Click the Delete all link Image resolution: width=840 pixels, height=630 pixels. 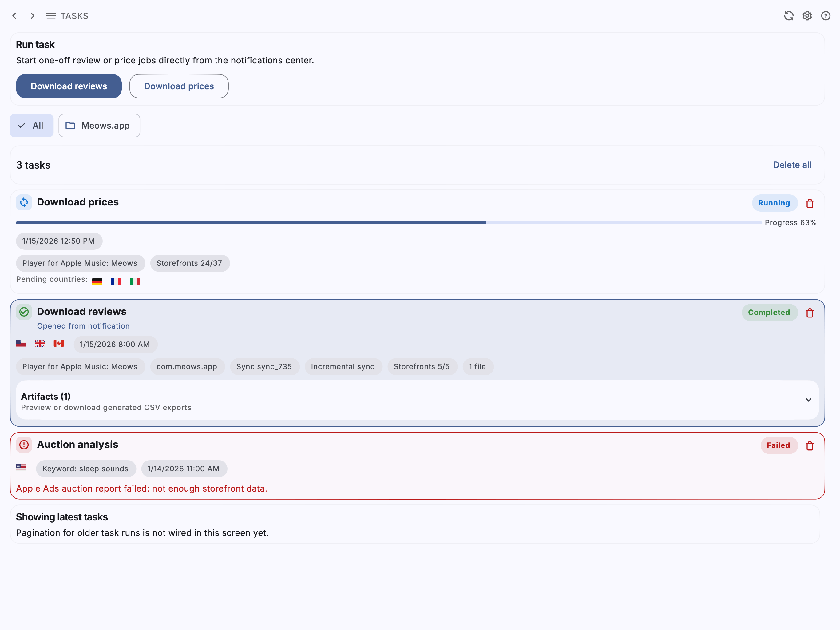click(x=792, y=165)
